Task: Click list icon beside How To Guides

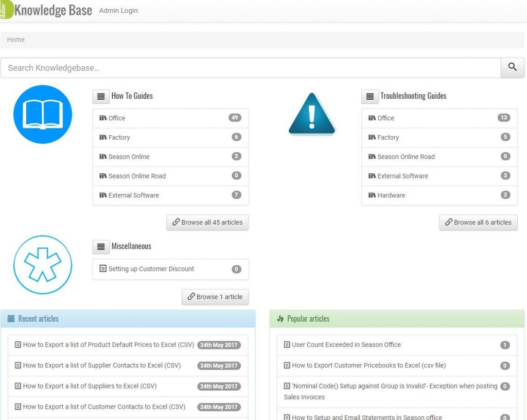Action: tap(101, 96)
